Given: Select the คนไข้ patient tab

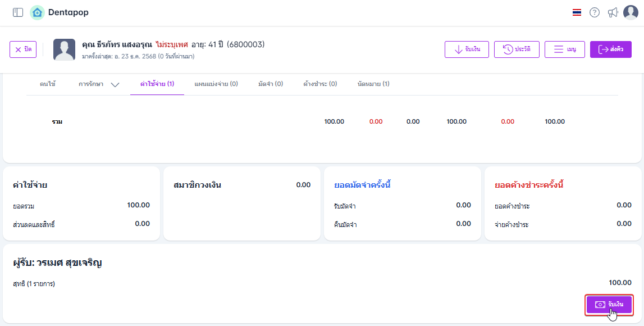Looking at the screenshot, I should 48,84.
